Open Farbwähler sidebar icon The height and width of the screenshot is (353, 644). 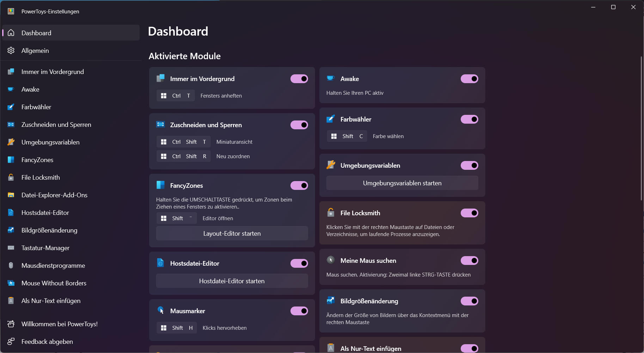11,107
